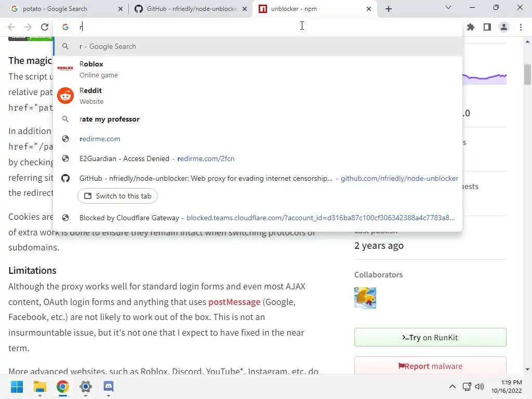Click the GitHub octocat suggestion icon

pyautogui.click(x=65, y=178)
